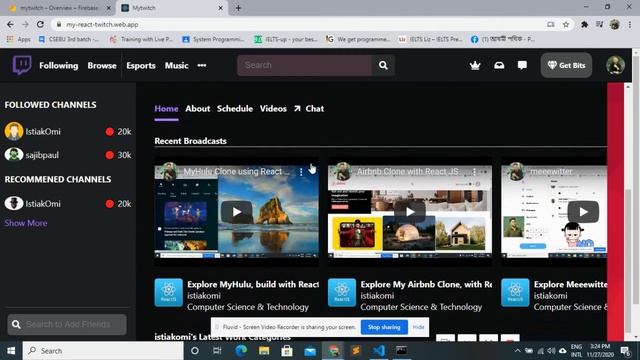Click the Windows taskbar Search box
This screenshot has height=360, width=640.
pos(103,351)
